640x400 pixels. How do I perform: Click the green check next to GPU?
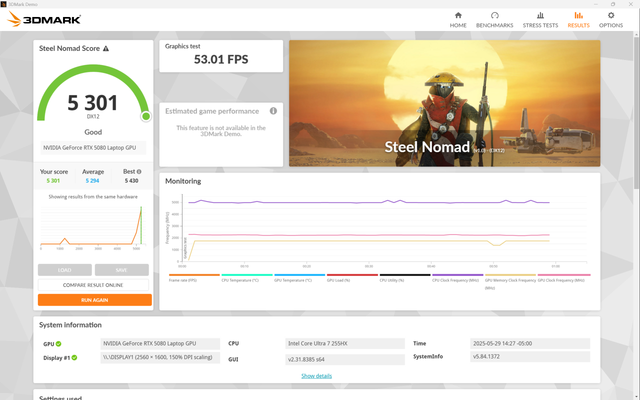click(x=58, y=344)
